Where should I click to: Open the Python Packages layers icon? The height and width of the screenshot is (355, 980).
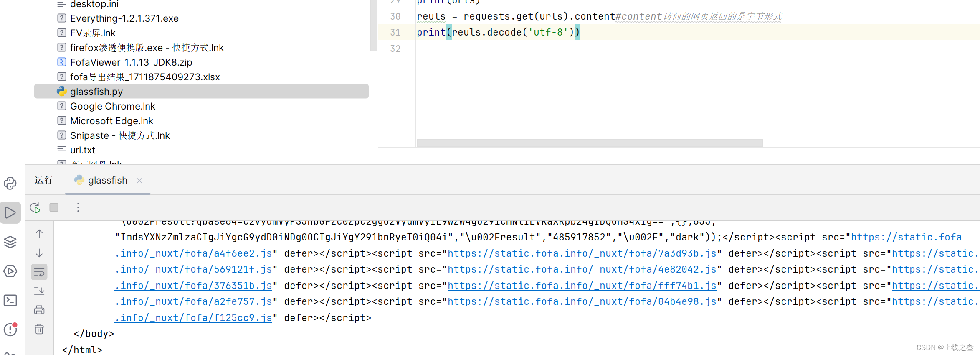(10, 242)
